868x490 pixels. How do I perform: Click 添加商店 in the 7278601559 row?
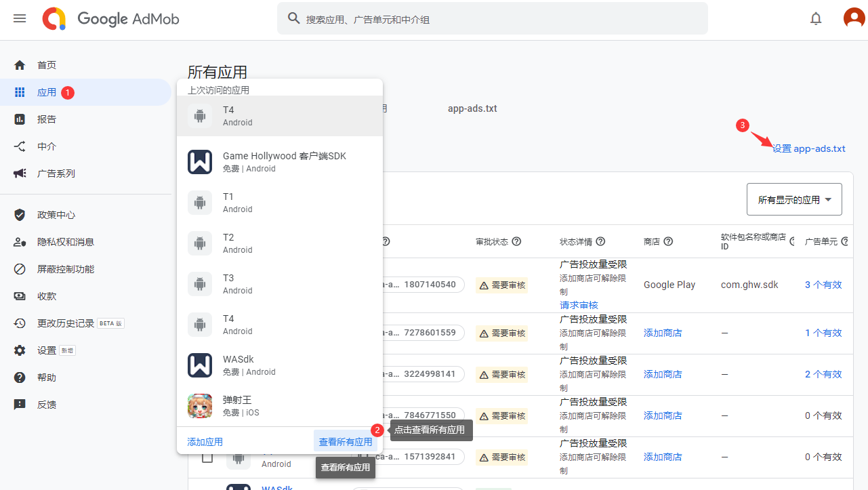pyautogui.click(x=663, y=333)
